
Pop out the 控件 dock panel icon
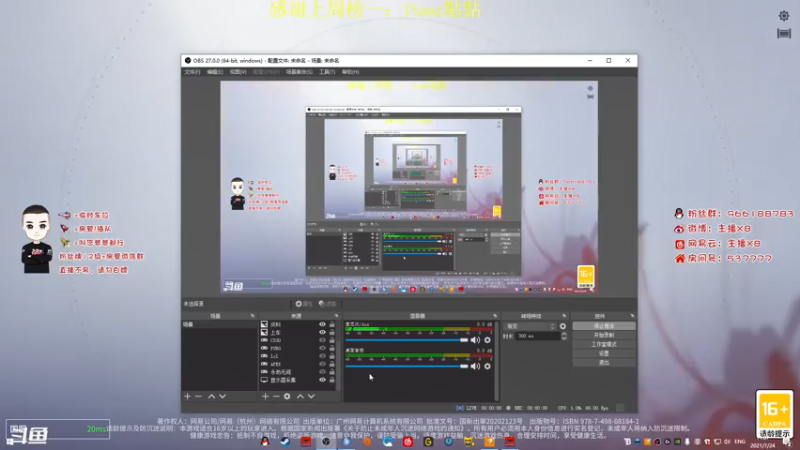tap(632, 316)
